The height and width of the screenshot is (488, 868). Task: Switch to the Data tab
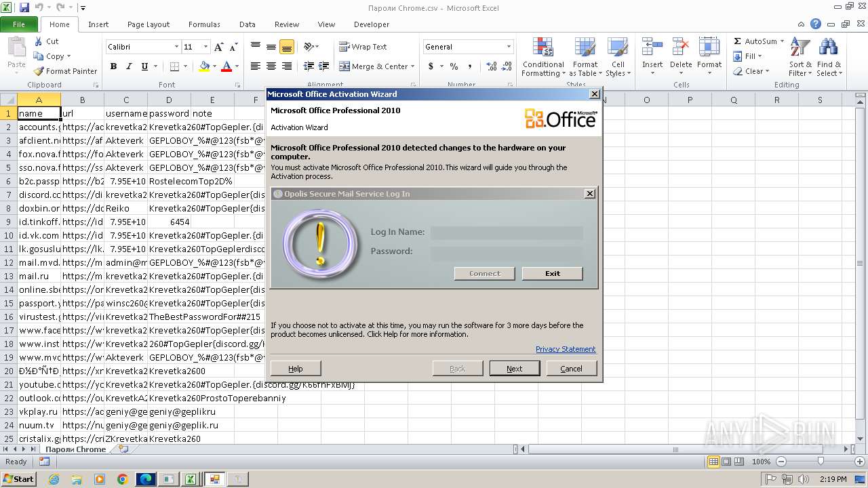pos(248,24)
